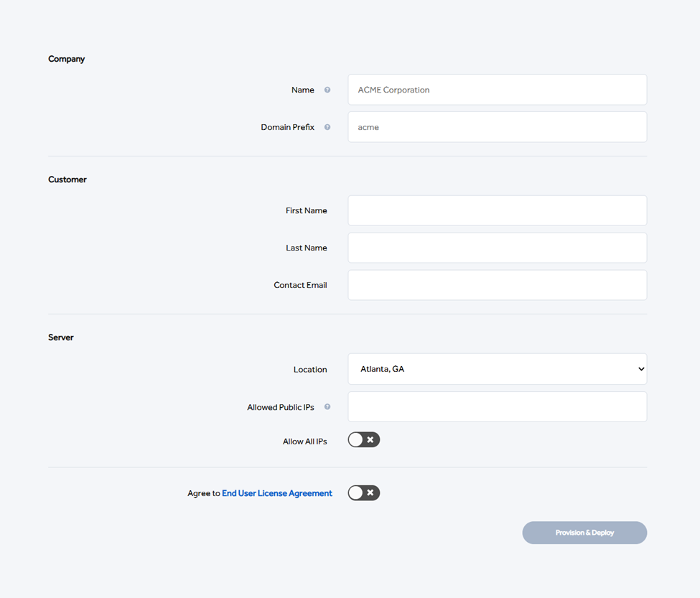
Task: Open the Domain Prefix help tooltip icon
Action: 327,127
